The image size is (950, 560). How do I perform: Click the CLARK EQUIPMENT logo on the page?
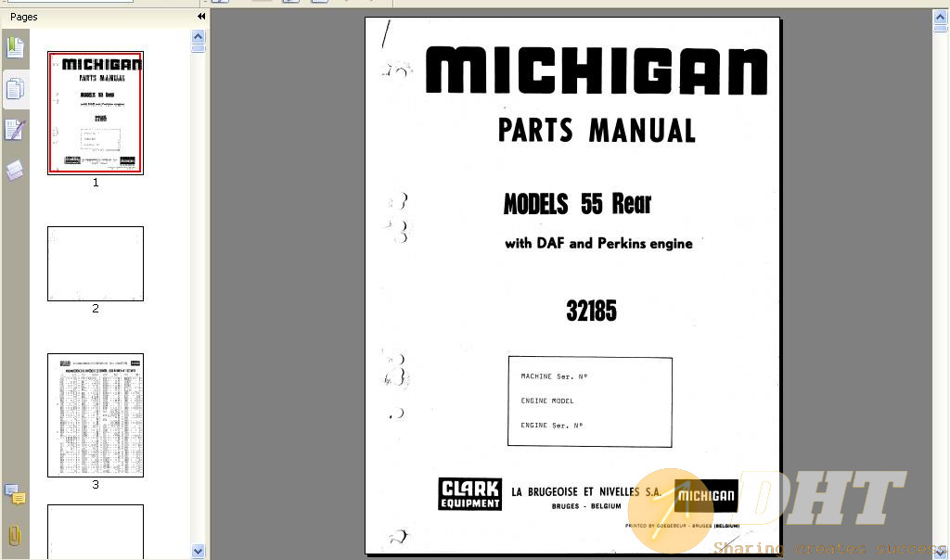click(470, 494)
